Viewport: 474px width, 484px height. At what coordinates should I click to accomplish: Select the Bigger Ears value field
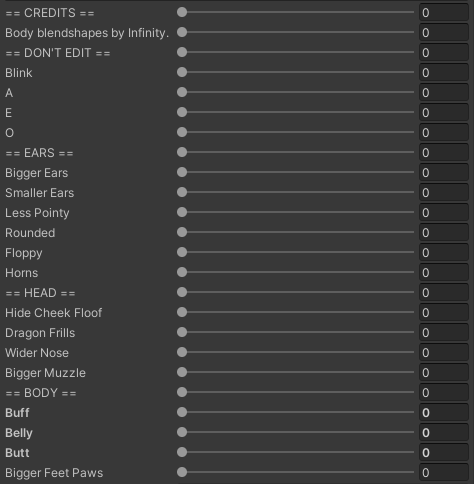444,173
